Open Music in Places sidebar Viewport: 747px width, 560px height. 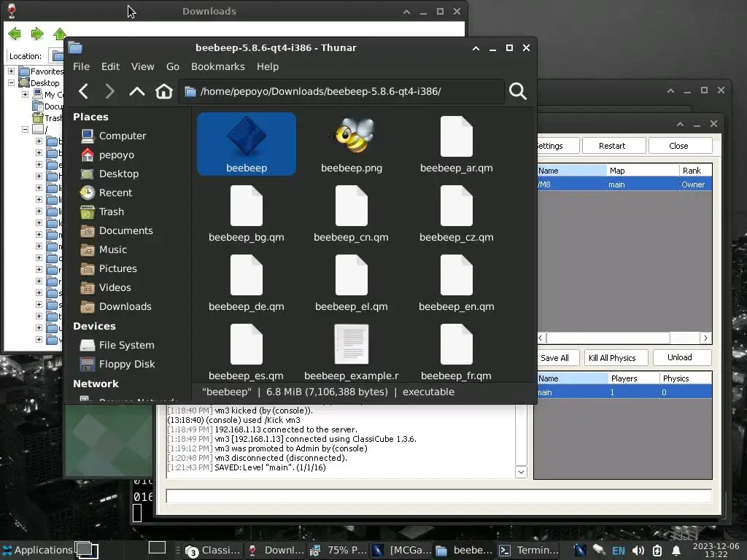[x=104, y=250]
